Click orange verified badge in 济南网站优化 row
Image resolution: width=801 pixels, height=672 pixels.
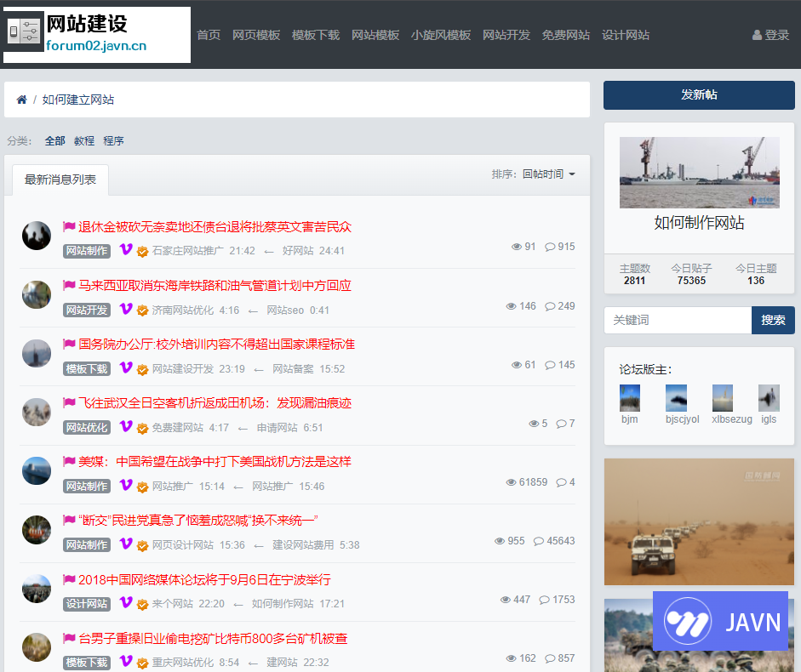[142, 310]
